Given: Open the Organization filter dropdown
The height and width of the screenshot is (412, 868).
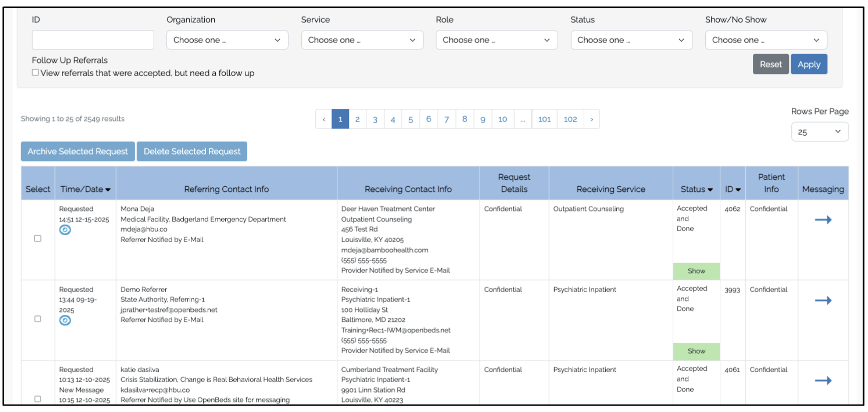Looking at the screenshot, I should (x=227, y=40).
